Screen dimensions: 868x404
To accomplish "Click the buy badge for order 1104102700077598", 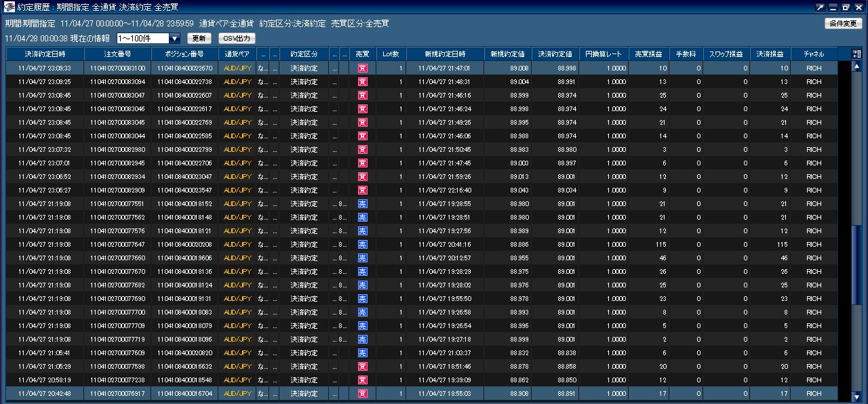I will point(363,366).
